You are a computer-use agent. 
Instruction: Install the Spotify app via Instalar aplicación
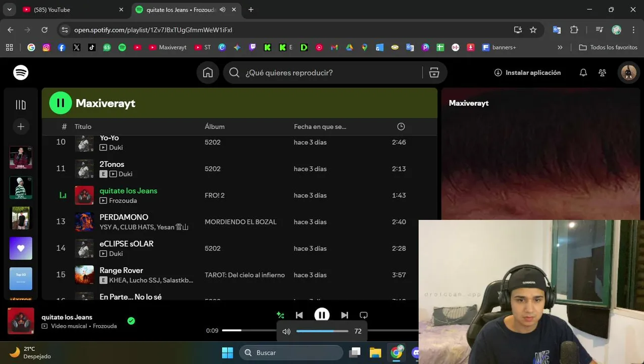(x=527, y=73)
